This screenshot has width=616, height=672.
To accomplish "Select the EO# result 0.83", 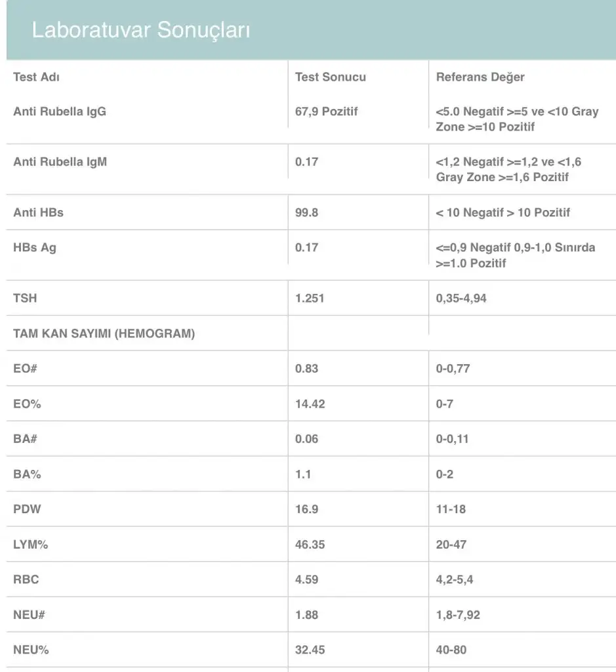I will (306, 369).
